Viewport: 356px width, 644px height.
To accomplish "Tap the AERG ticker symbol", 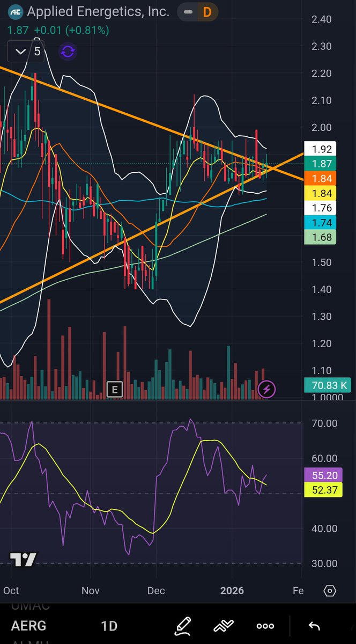I will pyautogui.click(x=29, y=626).
